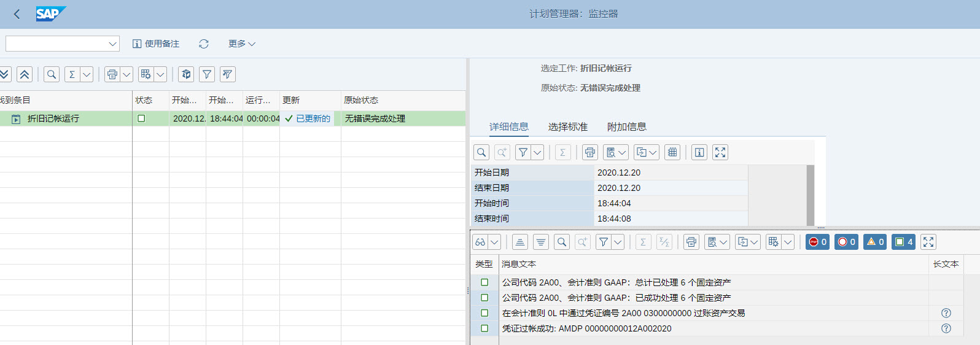Open long text help for AMDP posting message
This screenshot has width=980, height=345.
(946, 328)
